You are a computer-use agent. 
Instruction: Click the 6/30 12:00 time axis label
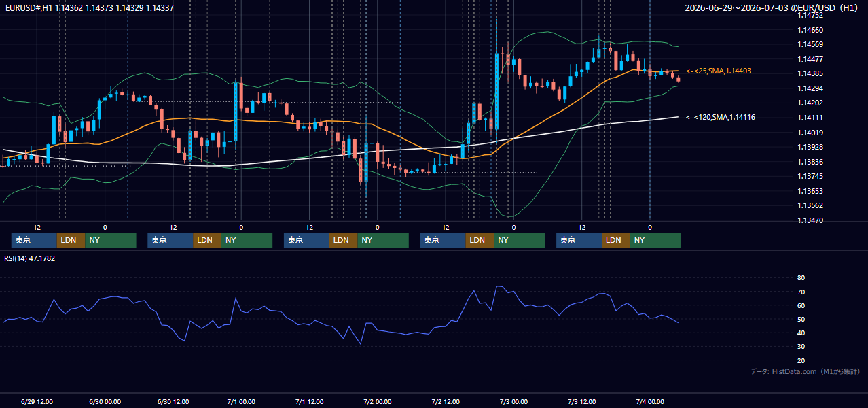(173, 401)
